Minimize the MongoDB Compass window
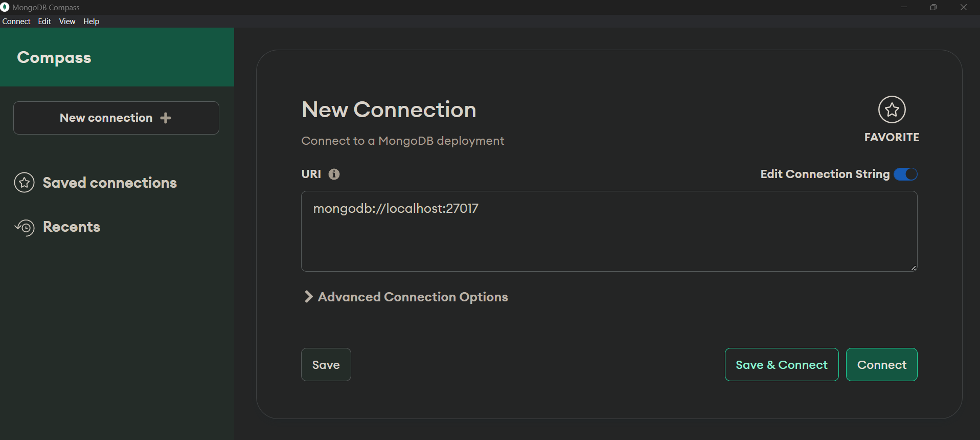Image resolution: width=980 pixels, height=440 pixels. point(904,7)
